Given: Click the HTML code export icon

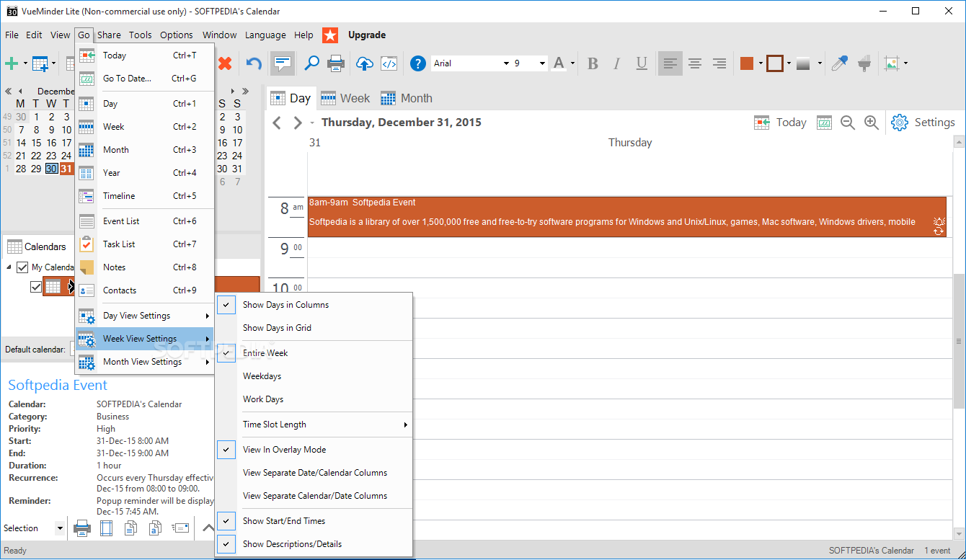Looking at the screenshot, I should (x=389, y=63).
